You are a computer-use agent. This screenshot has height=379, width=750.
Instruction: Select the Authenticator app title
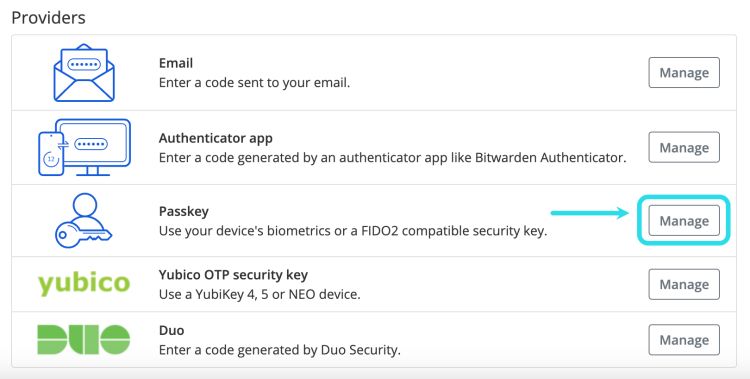(x=216, y=138)
